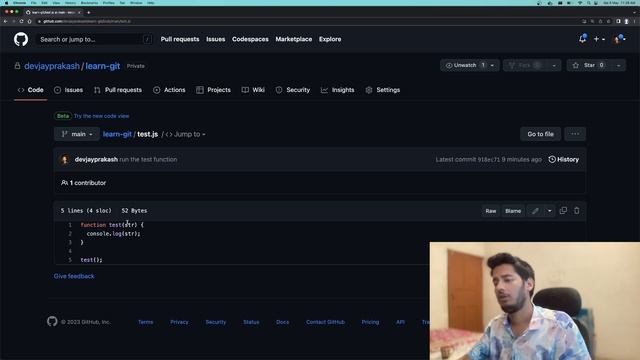Expand the edit options dropdown arrow
Viewport: 640px width, 360px height.
click(549, 211)
